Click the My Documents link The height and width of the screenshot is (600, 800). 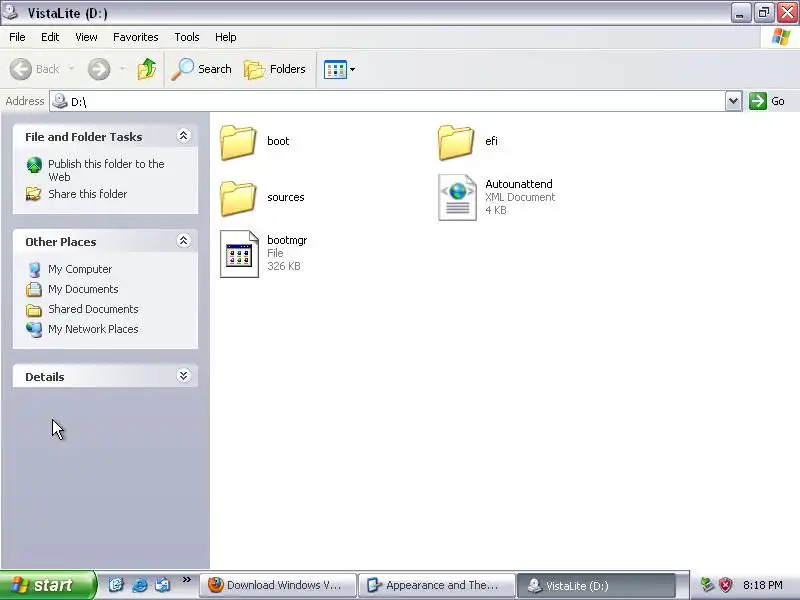click(x=83, y=289)
